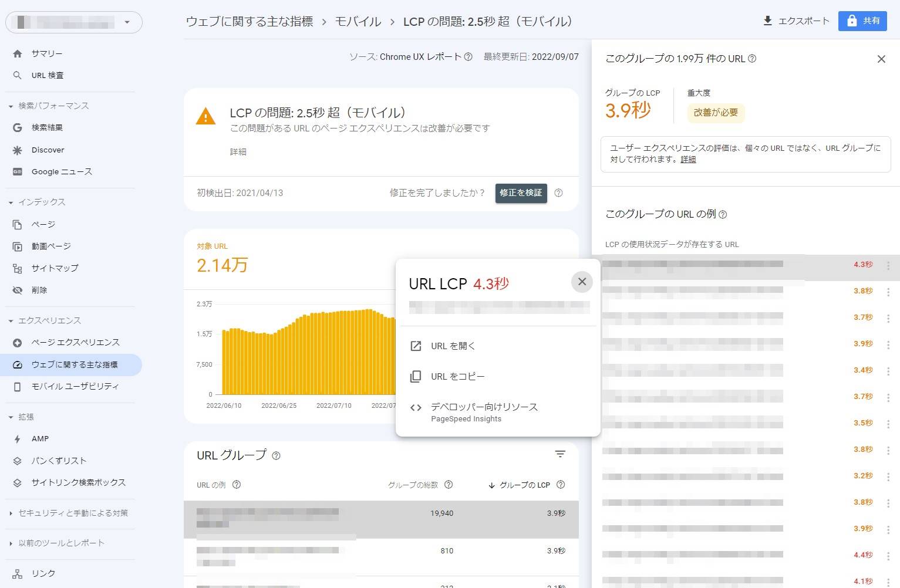The height and width of the screenshot is (588, 900).
Task: Go to Discover performance report
Action: pyautogui.click(x=48, y=150)
